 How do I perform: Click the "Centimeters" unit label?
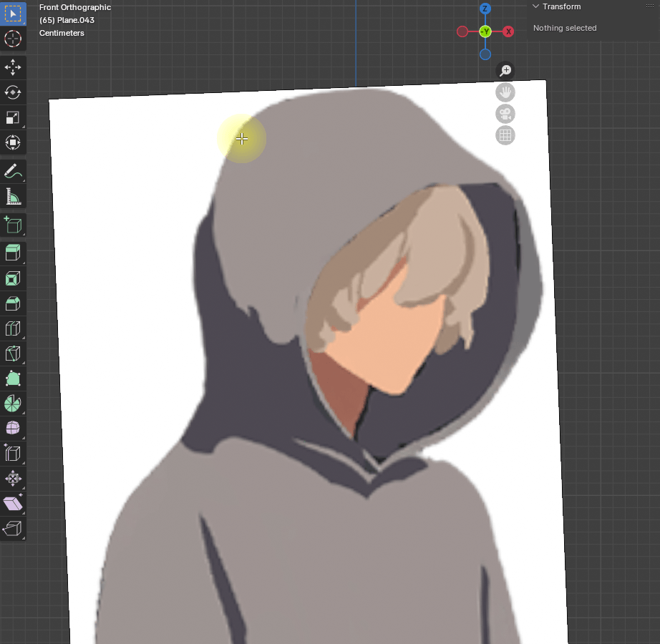[62, 33]
